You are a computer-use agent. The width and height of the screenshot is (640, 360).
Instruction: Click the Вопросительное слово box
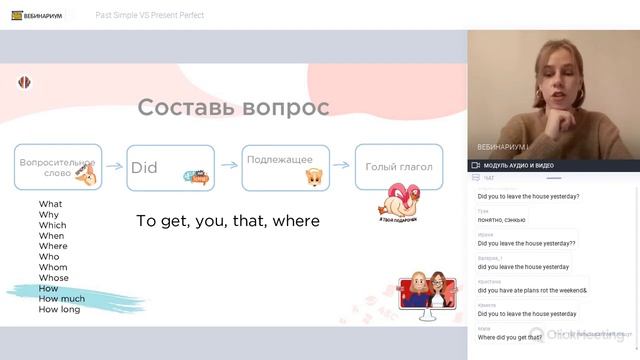[58, 167]
